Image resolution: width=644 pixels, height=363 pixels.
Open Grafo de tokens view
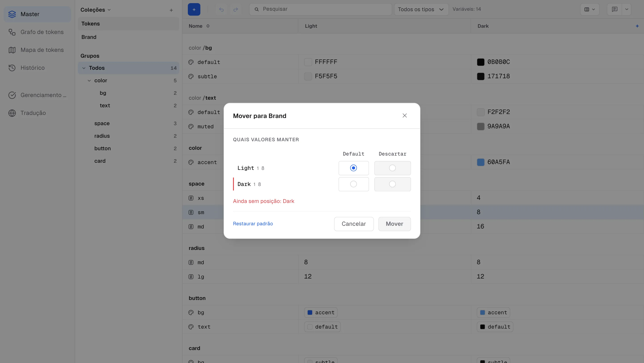[37, 32]
